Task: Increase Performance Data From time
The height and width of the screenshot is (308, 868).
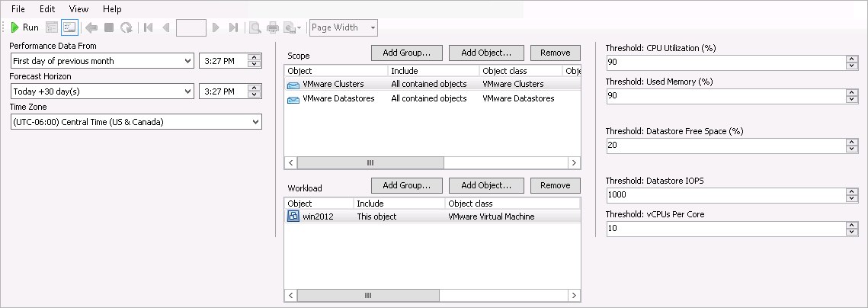Action: 254,58
